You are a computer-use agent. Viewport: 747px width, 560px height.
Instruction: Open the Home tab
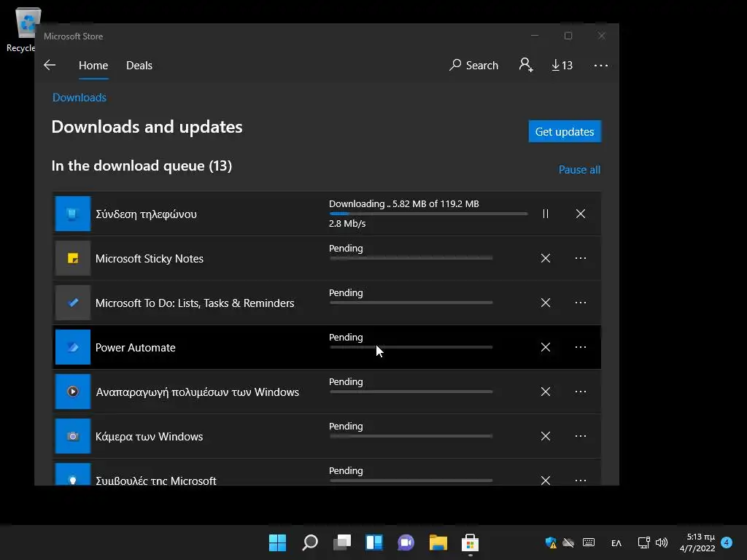point(93,65)
